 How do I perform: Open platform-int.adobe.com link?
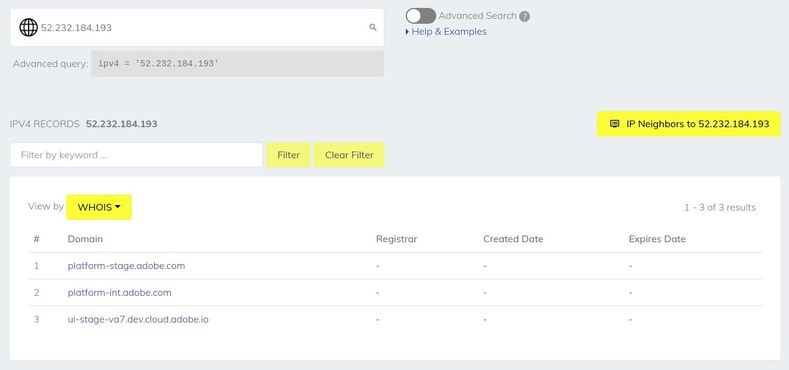pyautogui.click(x=119, y=292)
